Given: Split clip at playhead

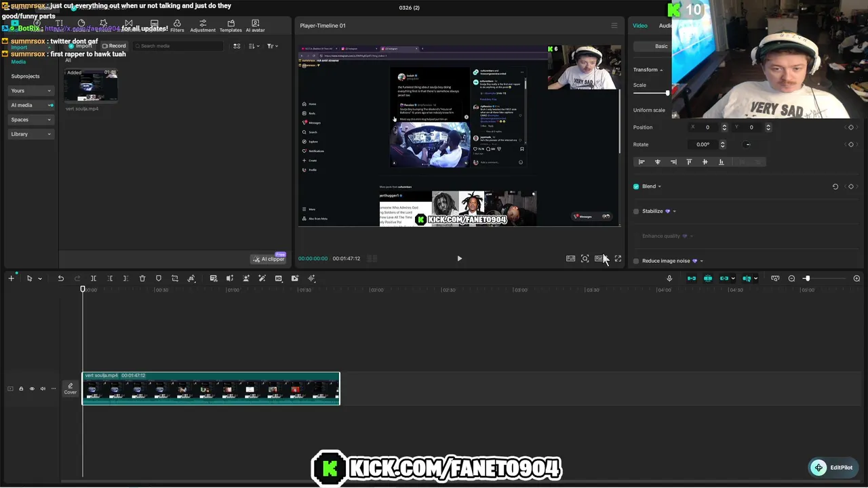Looking at the screenshot, I should point(94,279).
